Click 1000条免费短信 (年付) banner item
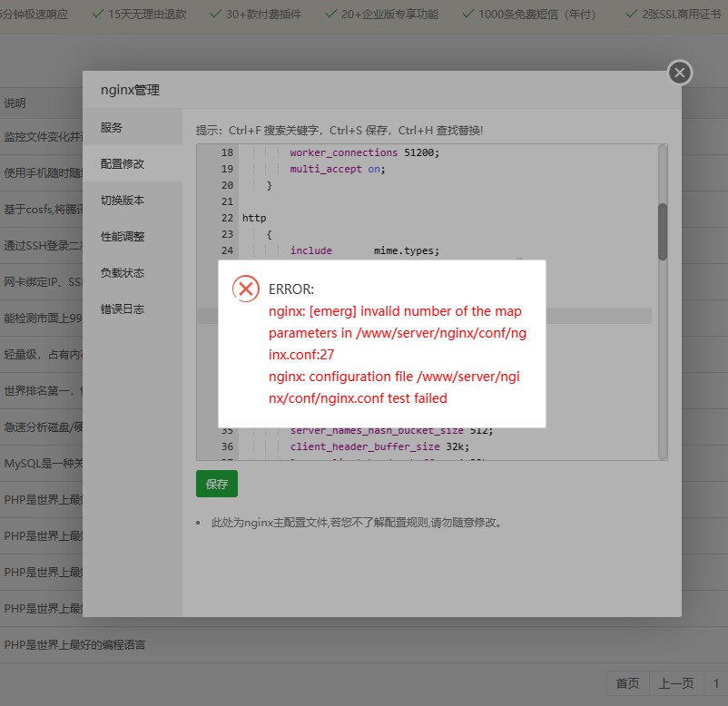 529,15
